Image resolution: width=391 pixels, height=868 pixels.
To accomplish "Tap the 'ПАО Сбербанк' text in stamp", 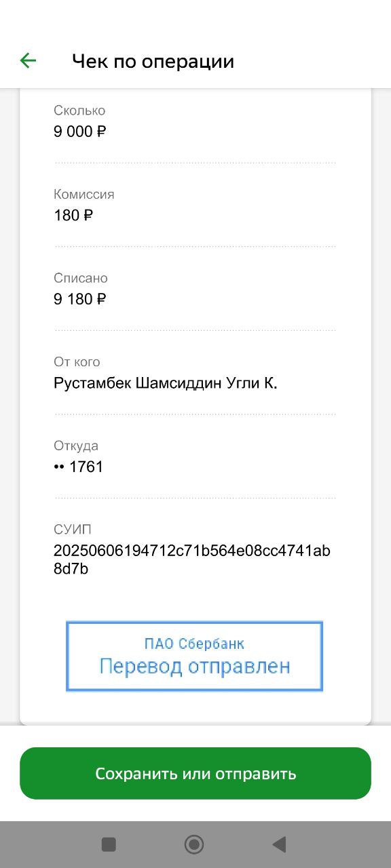I will [194, 644].
